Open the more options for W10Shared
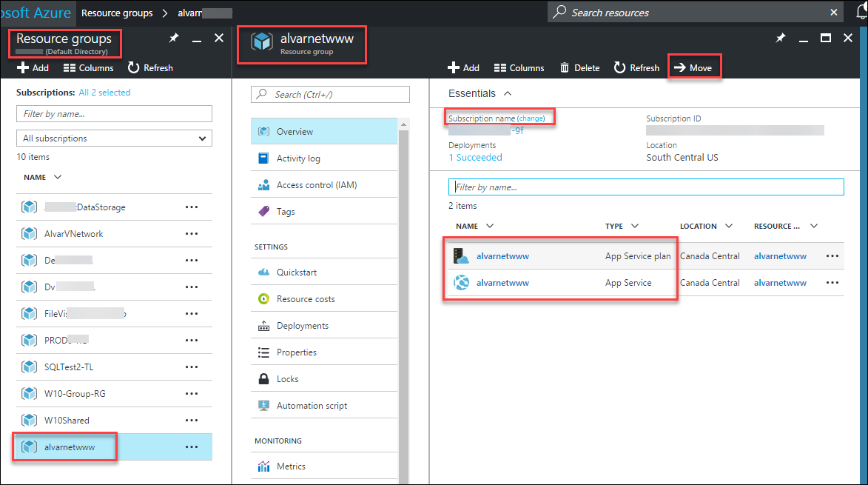Image resolution: width=868 pixels, height=485 pixels. pos(192,421)
